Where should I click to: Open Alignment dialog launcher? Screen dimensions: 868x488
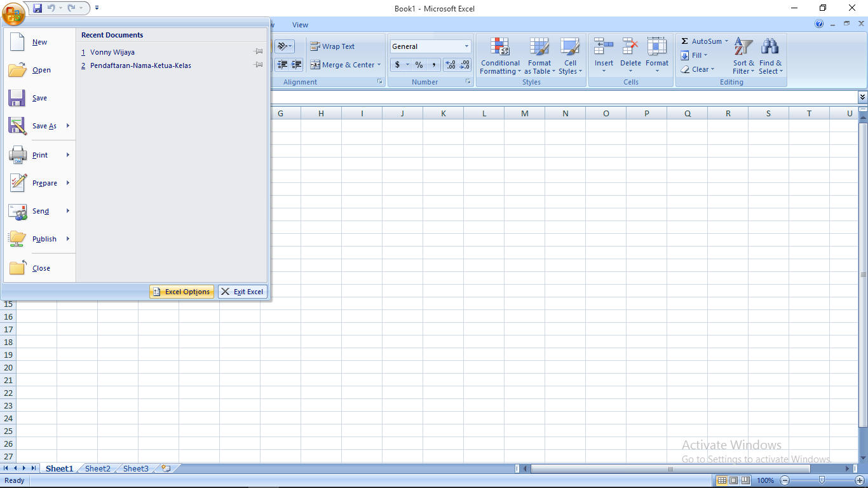click(380, 82)
